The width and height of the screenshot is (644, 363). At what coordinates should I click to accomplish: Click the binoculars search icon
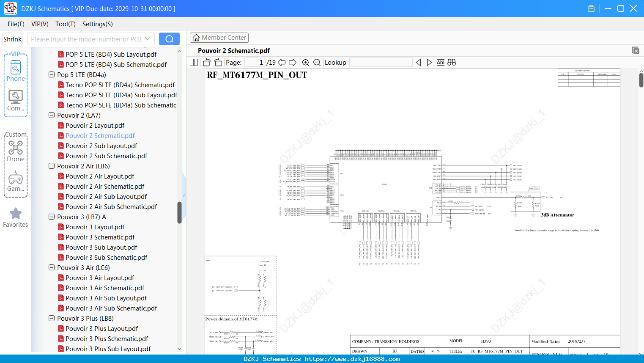[452, 63]
